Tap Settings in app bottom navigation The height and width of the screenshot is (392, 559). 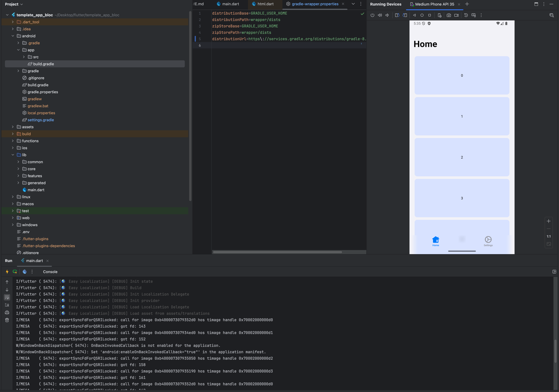coord(488,241)
